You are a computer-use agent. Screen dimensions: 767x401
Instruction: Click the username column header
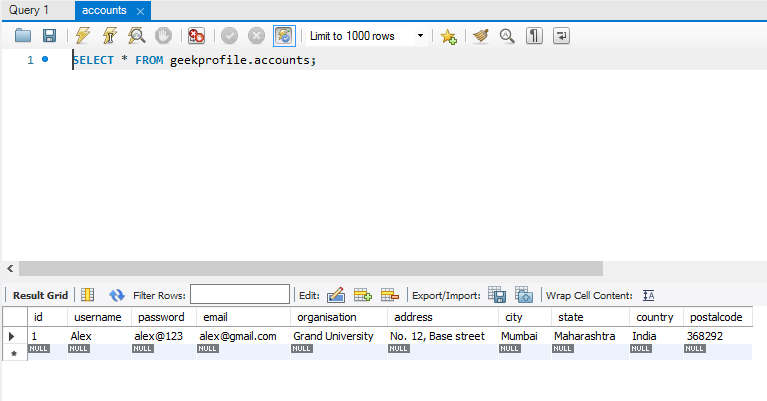click(98, 317)
